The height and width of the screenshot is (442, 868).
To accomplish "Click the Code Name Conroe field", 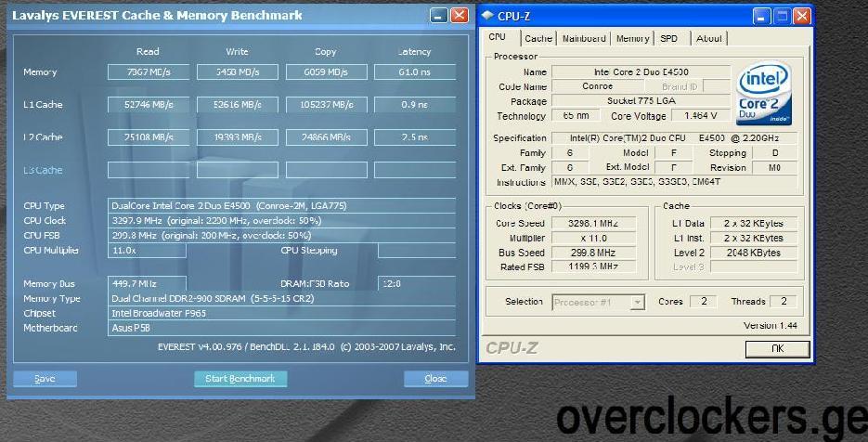I will pos(598,86).
